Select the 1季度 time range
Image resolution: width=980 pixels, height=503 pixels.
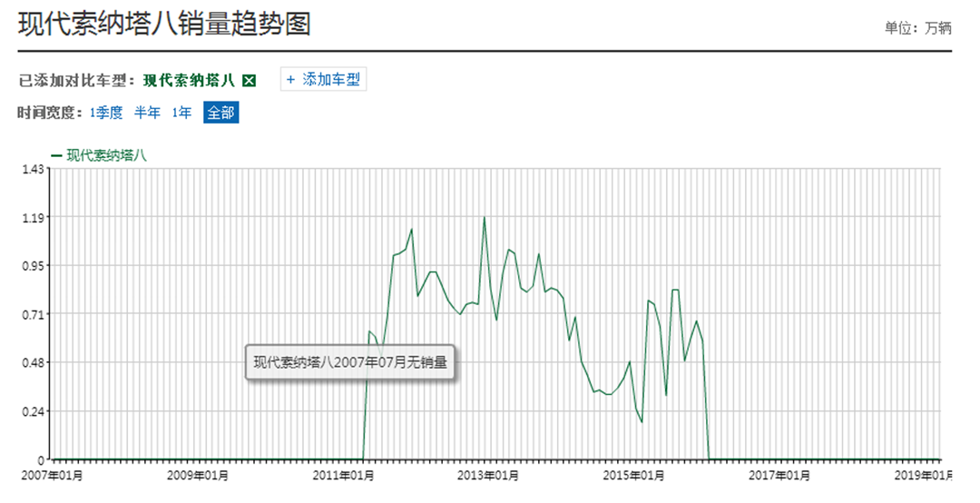click(x=107, y=113)
